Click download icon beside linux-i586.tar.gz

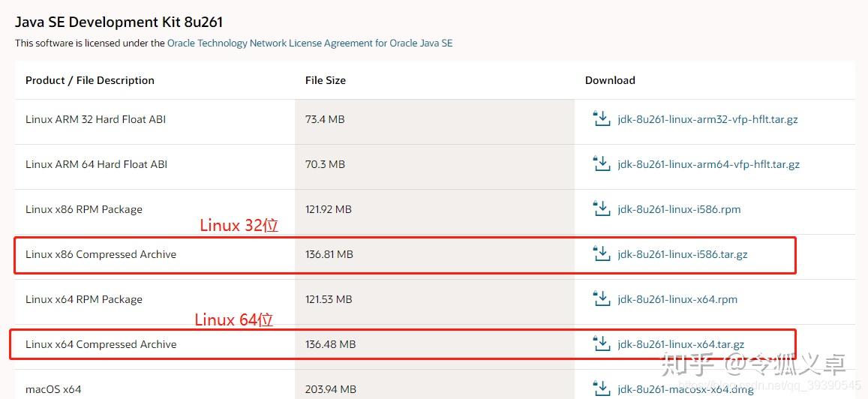tap(602, 253)
